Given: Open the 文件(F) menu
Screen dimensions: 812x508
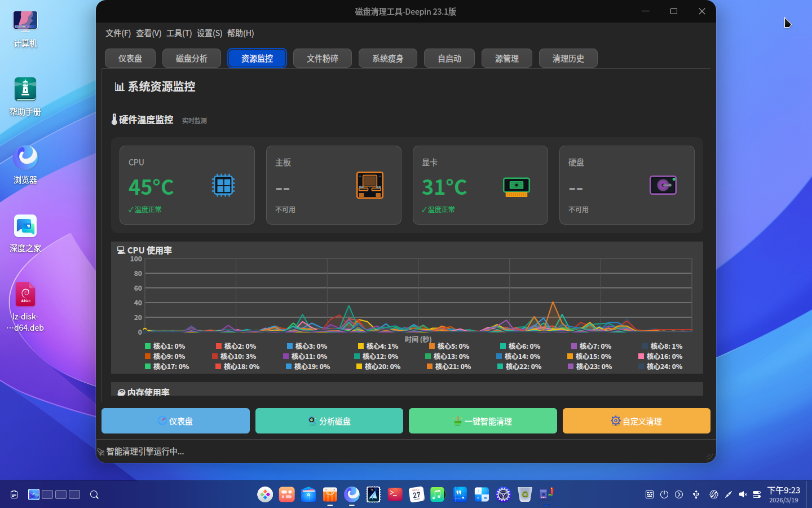Looking at the screenshot, I should (x=118, y=33).
